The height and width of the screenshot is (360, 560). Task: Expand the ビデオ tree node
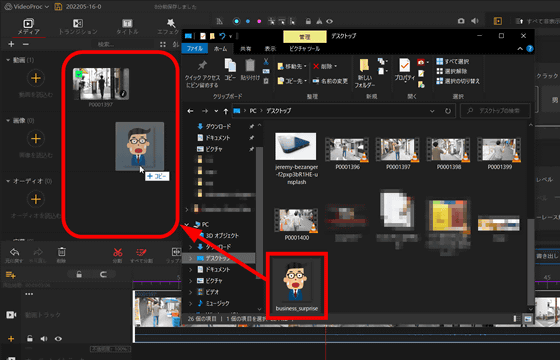pyautogui.click(x=190, y=292)
